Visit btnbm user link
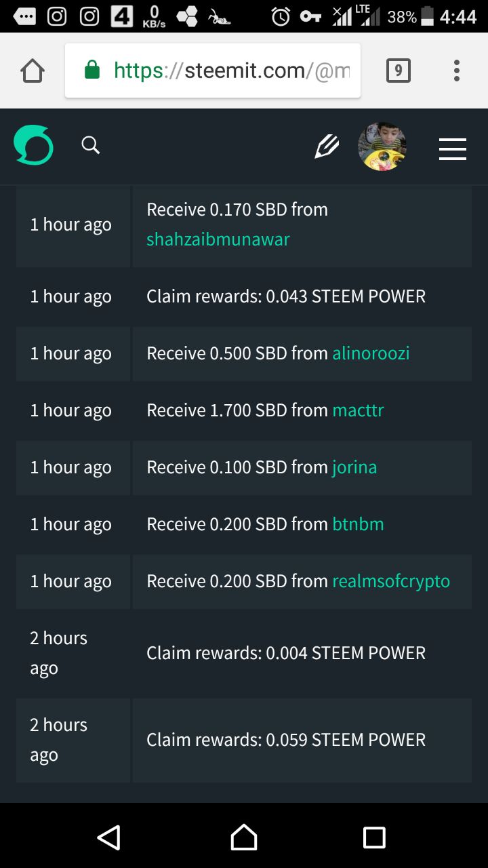 pyautogui.click(x=358, y=524)
